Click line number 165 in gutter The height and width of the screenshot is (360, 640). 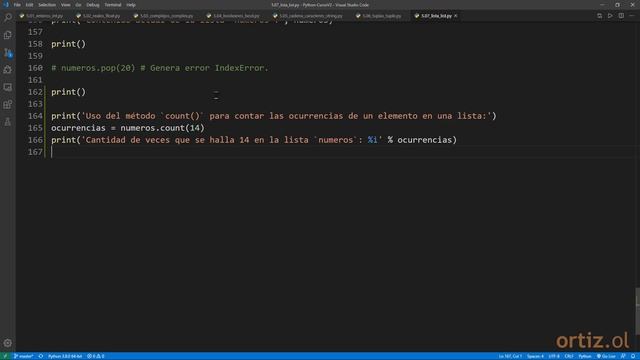(36, 128)
